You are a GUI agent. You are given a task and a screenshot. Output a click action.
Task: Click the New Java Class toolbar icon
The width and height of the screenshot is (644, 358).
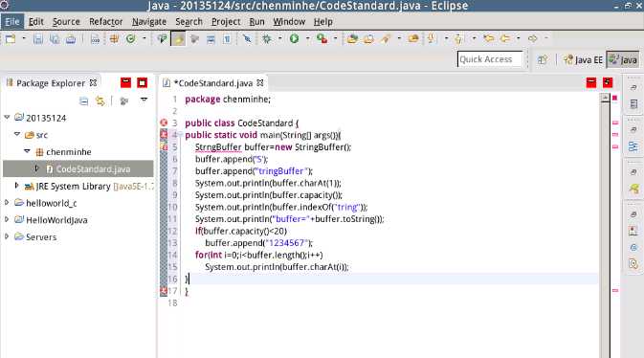click(130, 39)
